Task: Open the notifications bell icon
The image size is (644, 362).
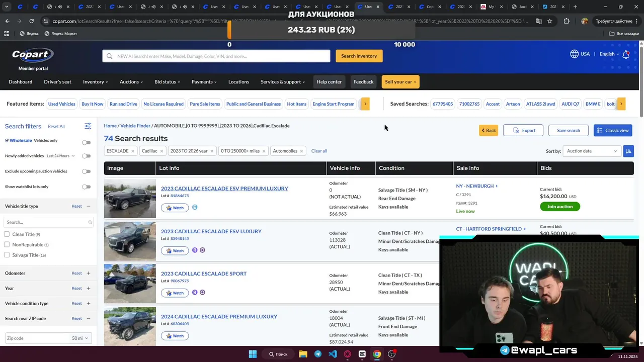Action: point(626,54)
